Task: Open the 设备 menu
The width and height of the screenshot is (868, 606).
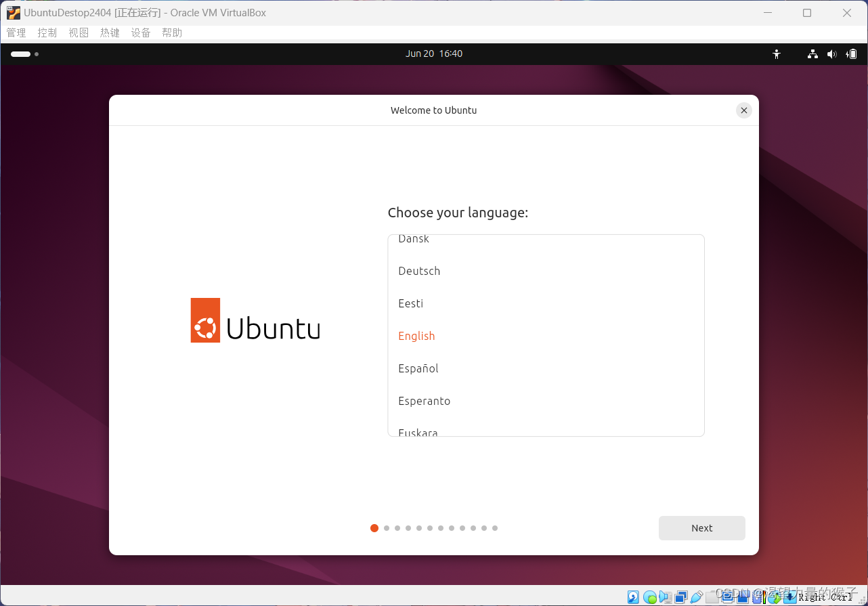Action: (141, 33)
